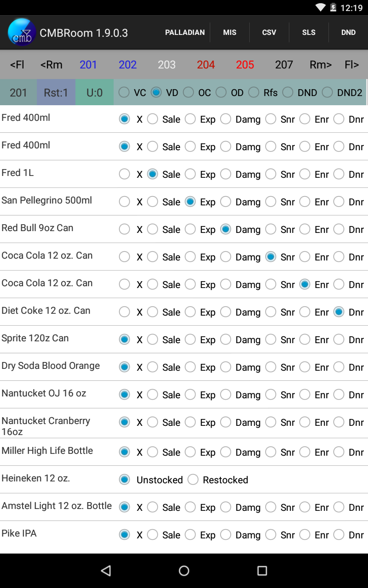Select the DND2 room status radio

tap(328, 92)
